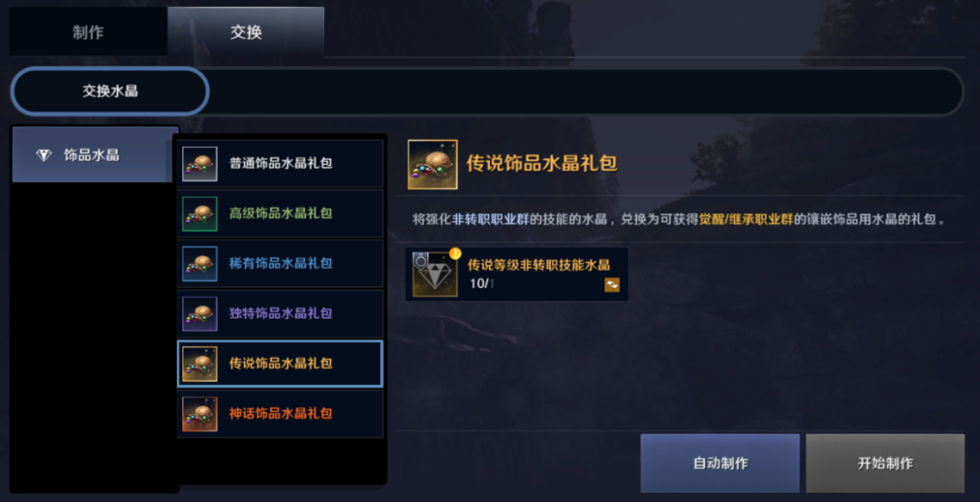Click the blue 稀有饰品水晶礼包 icon
Screen dimensions: 980x502
(x=200, y=264)
